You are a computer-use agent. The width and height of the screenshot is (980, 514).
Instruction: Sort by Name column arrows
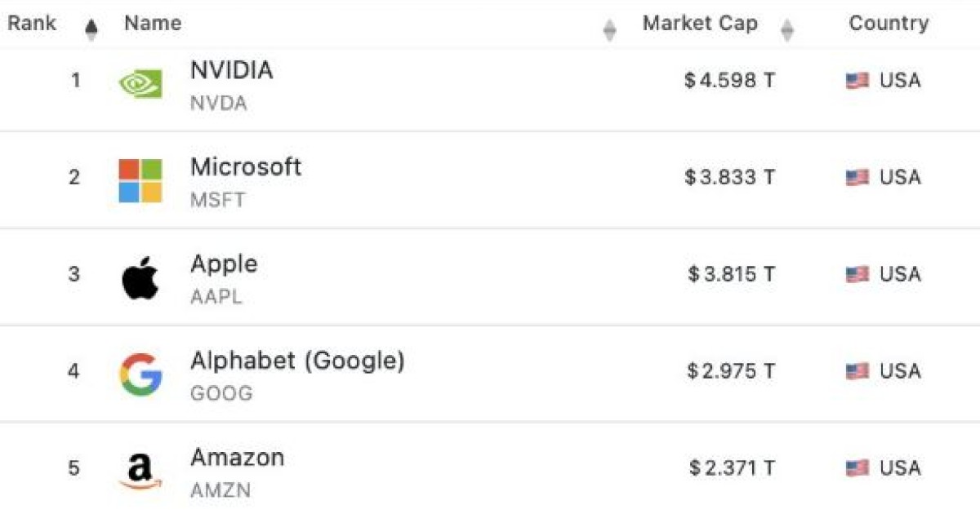[609, 31]
